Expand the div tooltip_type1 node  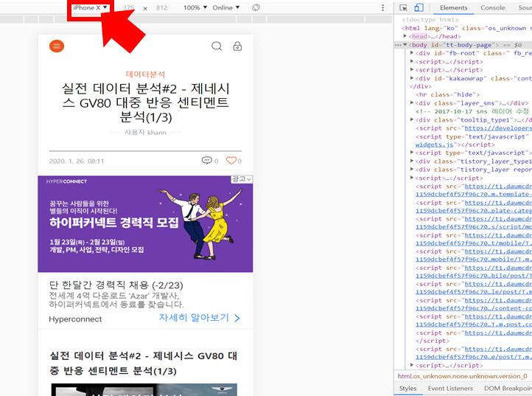pos(412,119)
